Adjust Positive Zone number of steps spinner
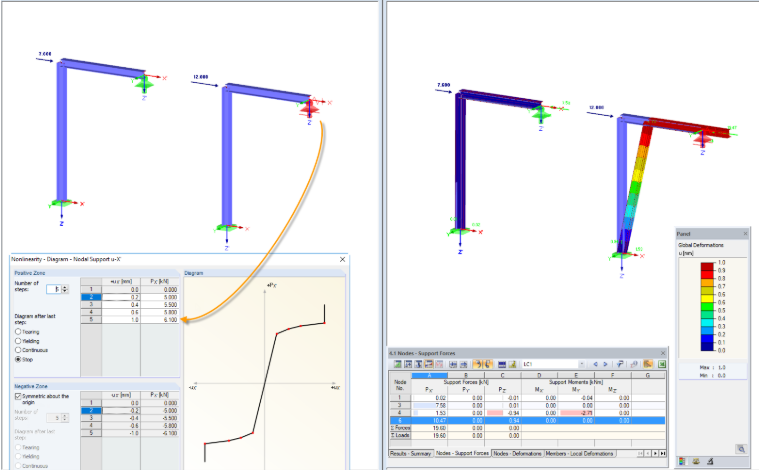 (65, 289)
